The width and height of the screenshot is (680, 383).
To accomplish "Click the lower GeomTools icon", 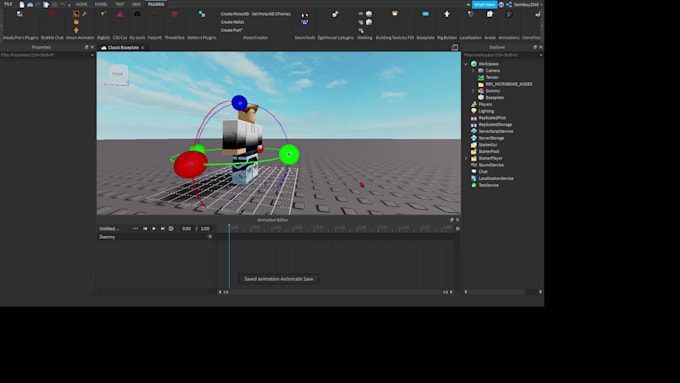I will (x=305, y=22).
